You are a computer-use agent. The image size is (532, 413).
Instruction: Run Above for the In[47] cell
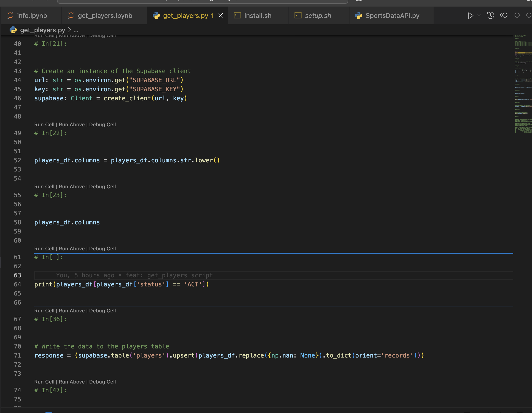[72, 382]
